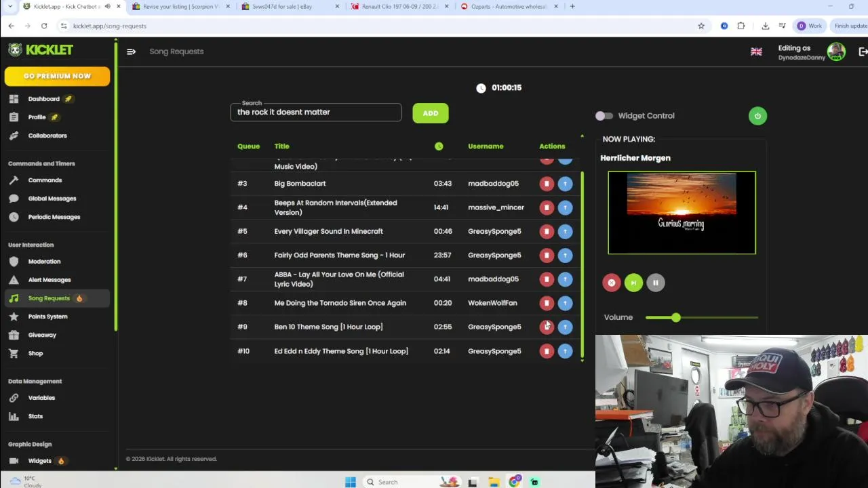Open browser downloads icon
Viewport: 868px width, 488px height.
pyautogui.click(x=766, y=26)
